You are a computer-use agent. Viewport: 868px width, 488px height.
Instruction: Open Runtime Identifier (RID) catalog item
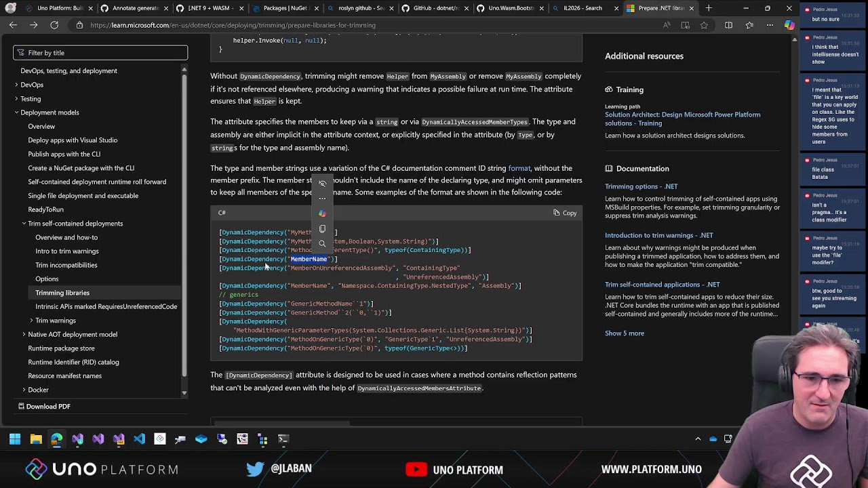pyautogui.click(x=73, y=362)
